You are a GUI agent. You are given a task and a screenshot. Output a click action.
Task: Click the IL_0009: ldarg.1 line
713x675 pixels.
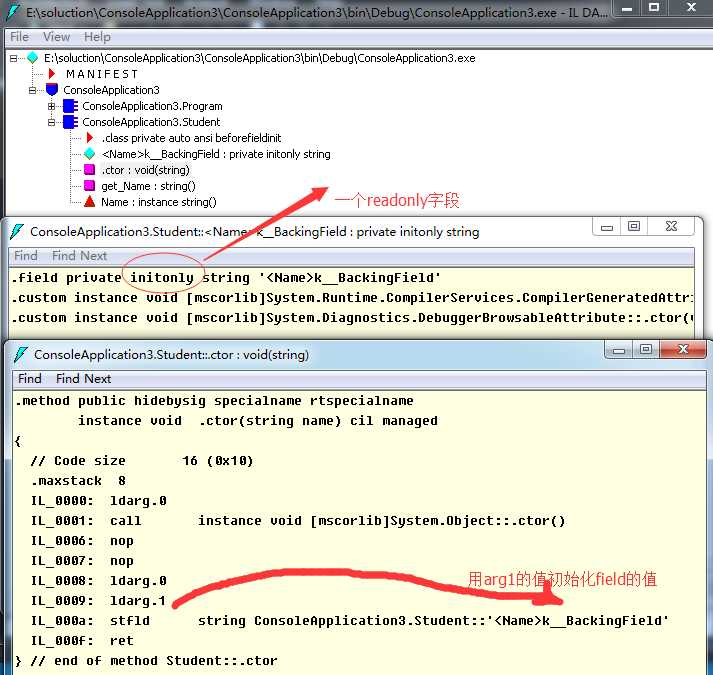pyautogui.click(x=98, y=601)
